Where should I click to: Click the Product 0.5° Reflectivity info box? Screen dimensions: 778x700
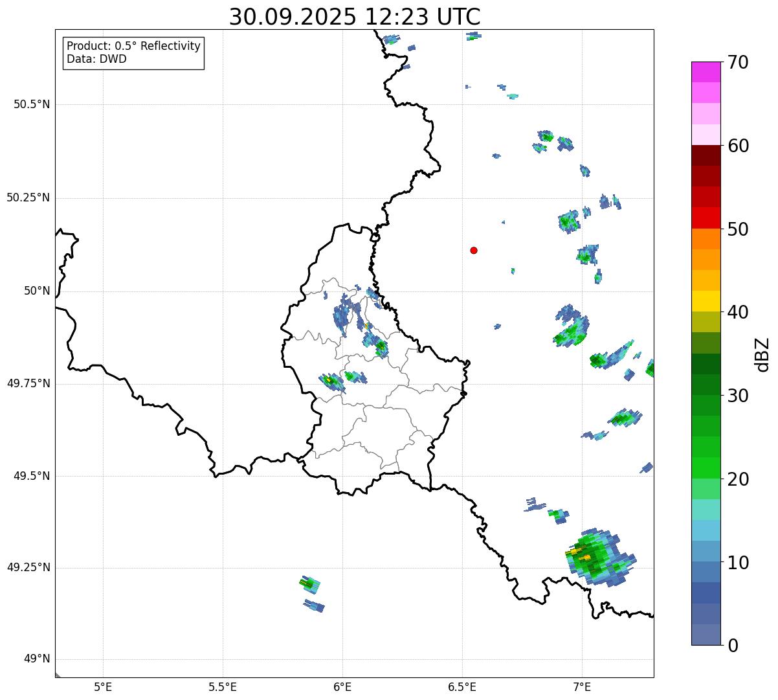click(x=133, y=52)
